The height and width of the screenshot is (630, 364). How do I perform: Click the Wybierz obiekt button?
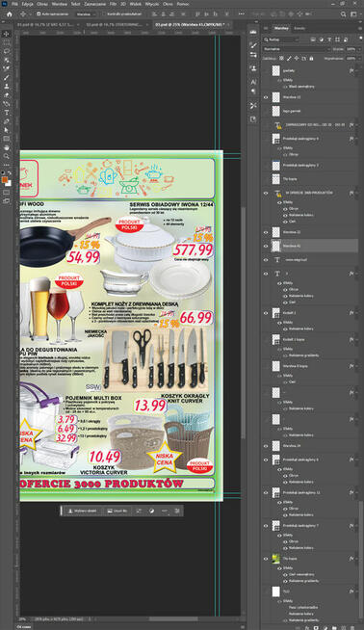pyautogui.click(x=83, y=511)
